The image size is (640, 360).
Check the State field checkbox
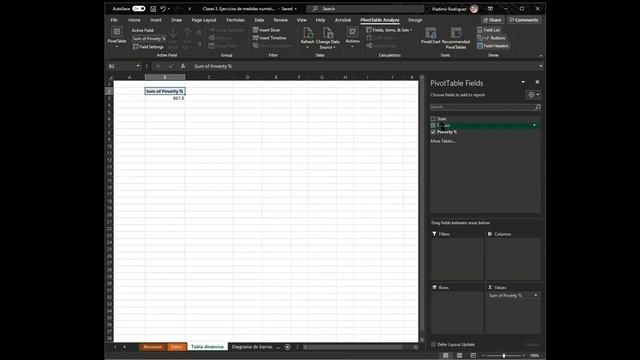coord(433,119)
